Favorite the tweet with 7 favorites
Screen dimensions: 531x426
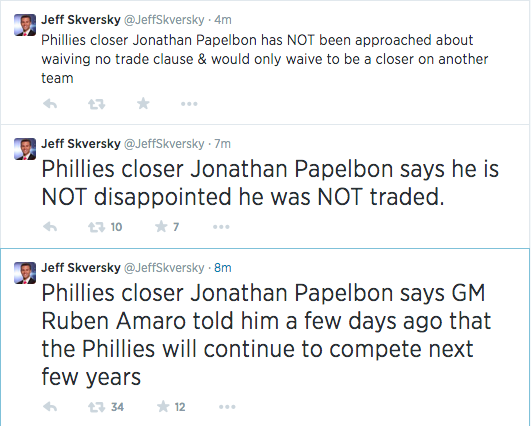[161, 227]
